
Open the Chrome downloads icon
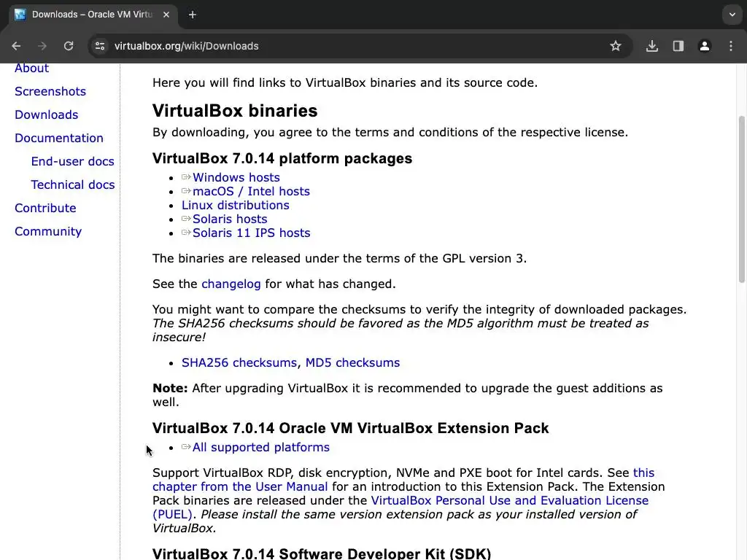(x=652, y=46)
